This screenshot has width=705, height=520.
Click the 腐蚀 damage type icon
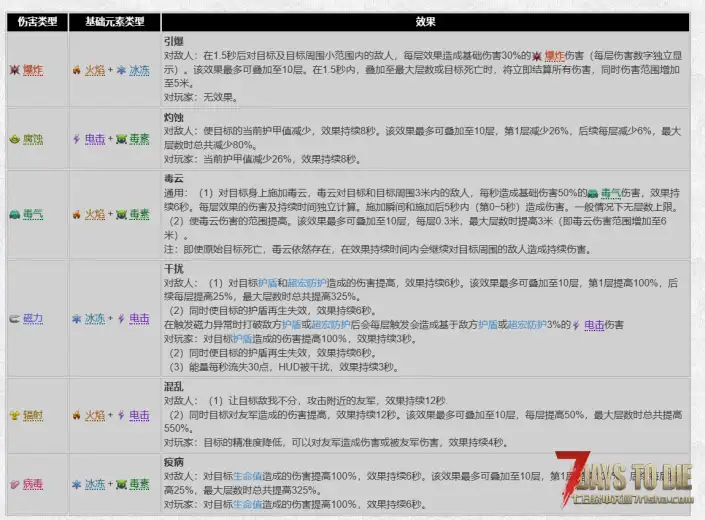[14, 139]
